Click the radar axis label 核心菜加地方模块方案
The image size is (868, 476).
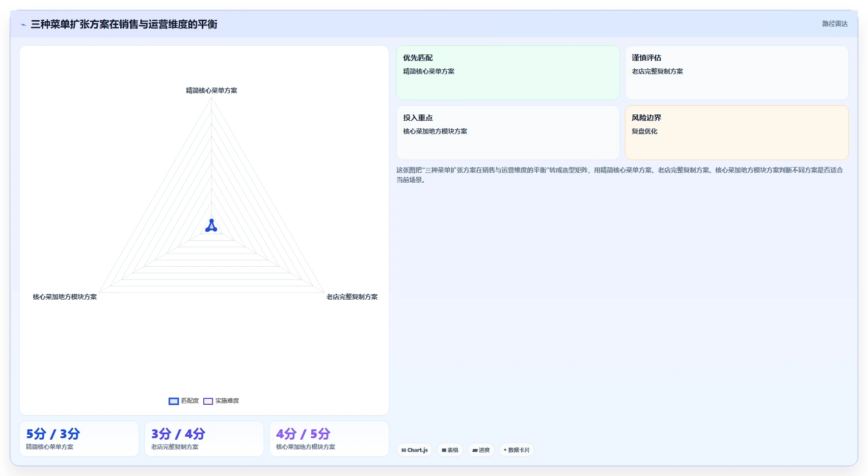point(65,297)
